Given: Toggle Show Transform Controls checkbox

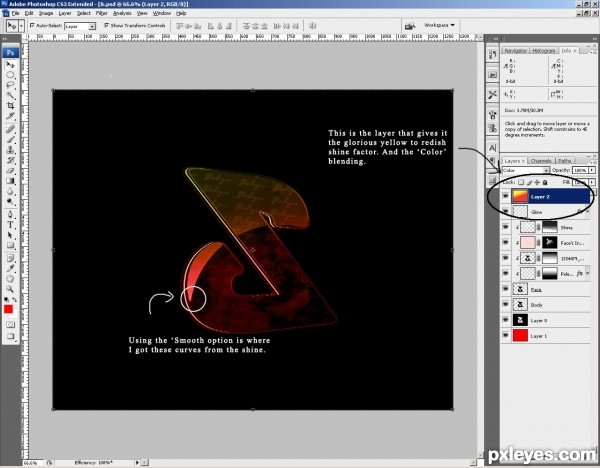Looking at the screenshot, I should point(106,25).
